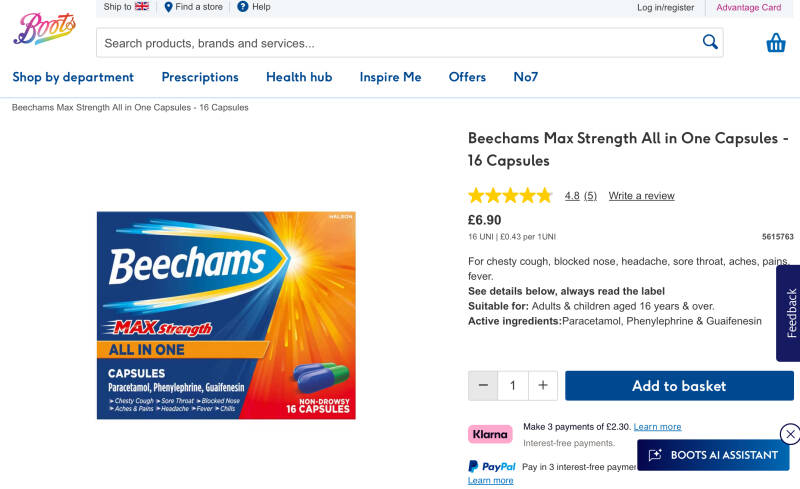Click the search magnifier icon
The image size is (800, 489).
pos(710,42)
